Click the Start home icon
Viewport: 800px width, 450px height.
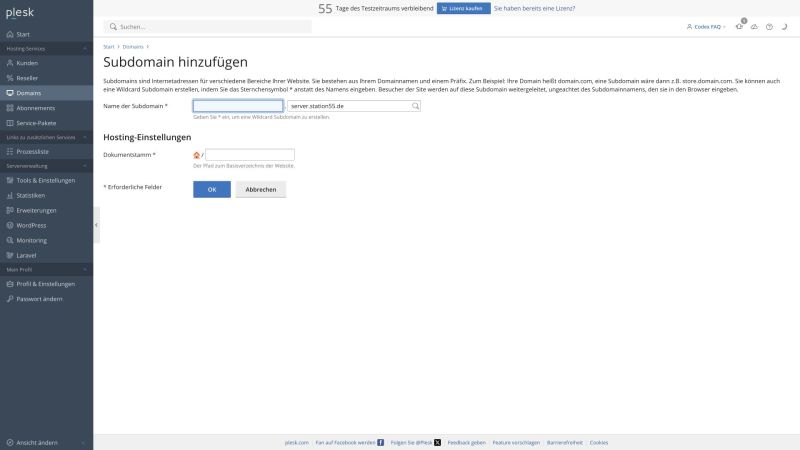10,34
